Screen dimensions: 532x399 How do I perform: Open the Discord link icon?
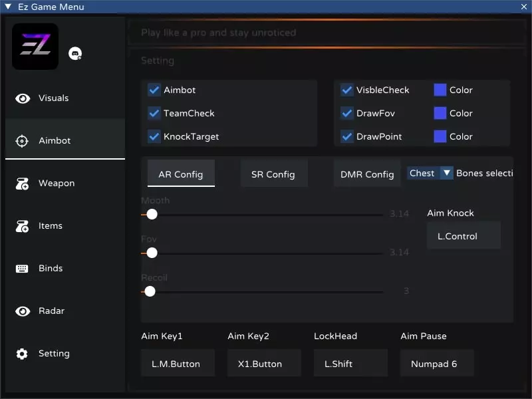(x=75, y=53)
